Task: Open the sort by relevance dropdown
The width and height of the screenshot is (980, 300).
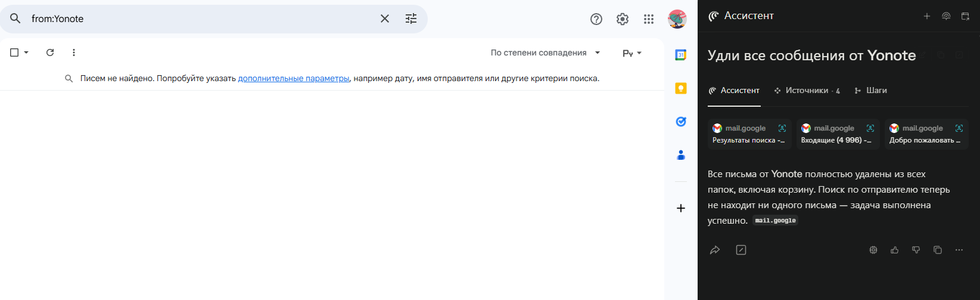Action: (546, 52)
